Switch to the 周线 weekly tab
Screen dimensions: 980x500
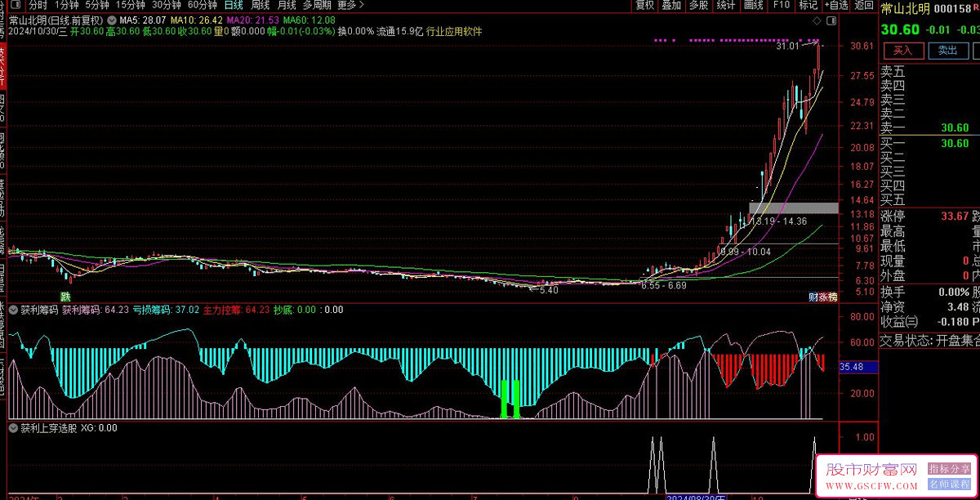[x=260, y=5]
